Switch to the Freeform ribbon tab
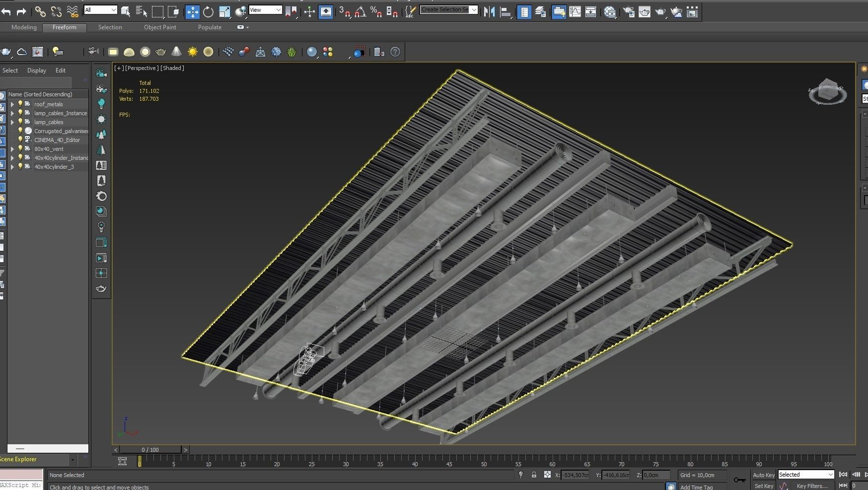This screenshot has height=490, width=868. (x=65, y=27)
